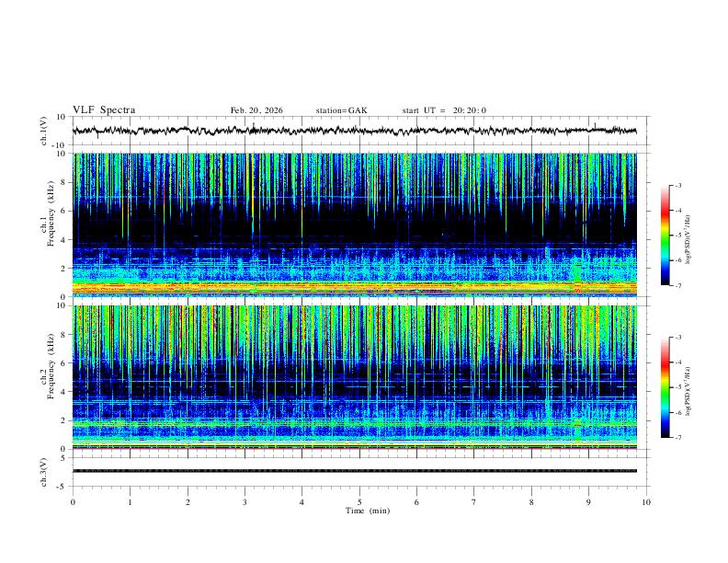Image resolution: width=728 pixels, height=563 pixels.
Task: Click inside the ch.1 spectrogram panel
Action: coord(355,224)
